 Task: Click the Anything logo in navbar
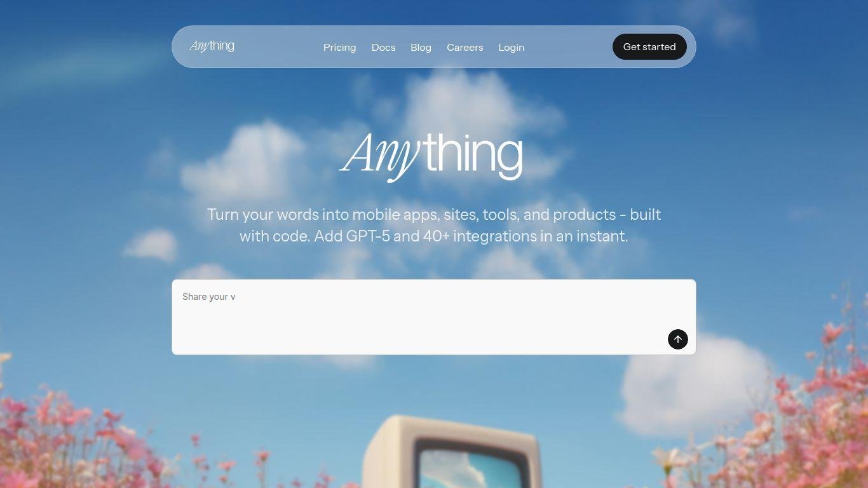tap(212, 46)
